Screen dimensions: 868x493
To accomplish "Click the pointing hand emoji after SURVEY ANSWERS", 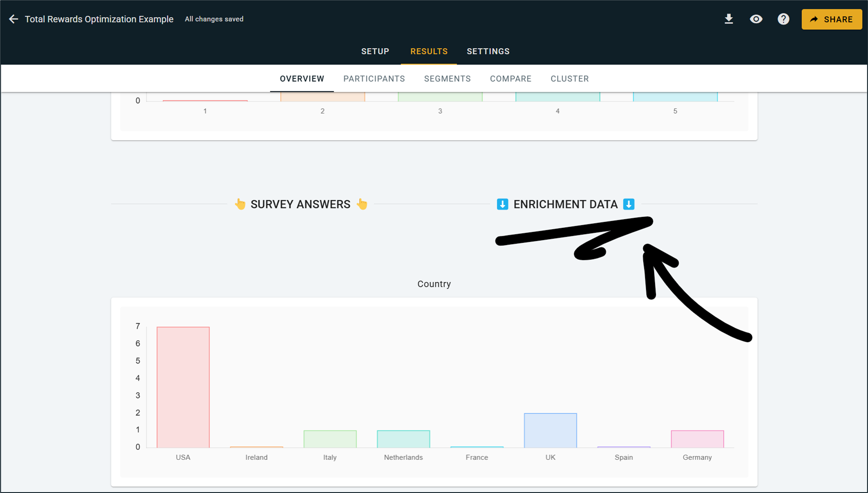I will pos(362,204).
